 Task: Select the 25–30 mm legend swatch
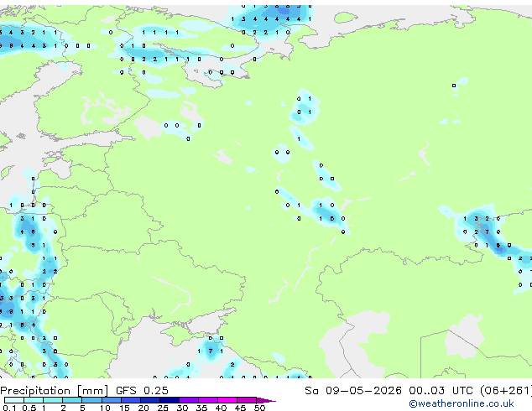170,400
